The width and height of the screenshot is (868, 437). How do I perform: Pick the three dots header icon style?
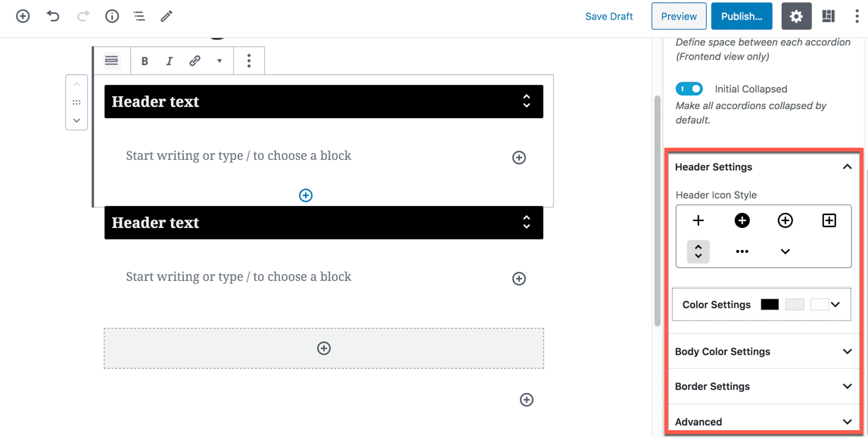[742, 251]
